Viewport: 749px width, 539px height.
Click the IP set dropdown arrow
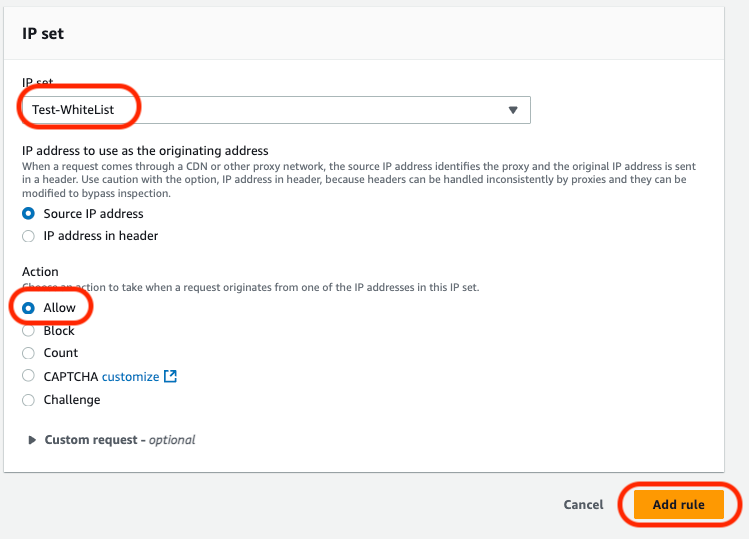(x=513, y=110)
